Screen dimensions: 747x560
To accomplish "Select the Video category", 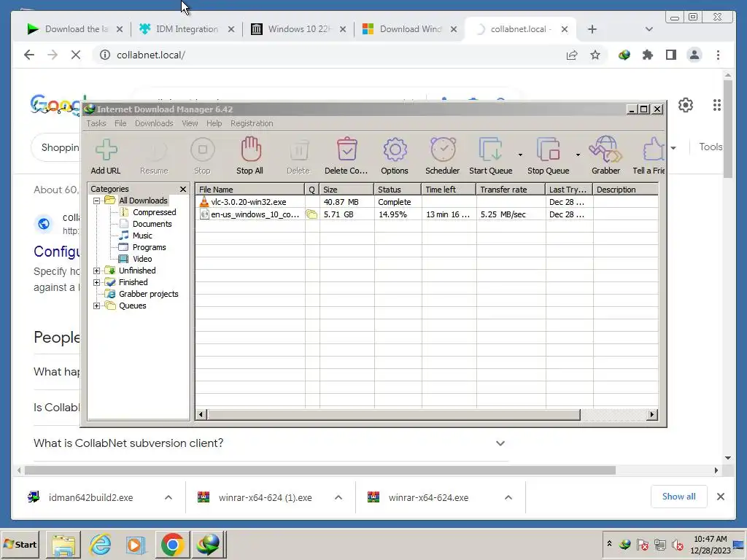I will coord(142,259).
